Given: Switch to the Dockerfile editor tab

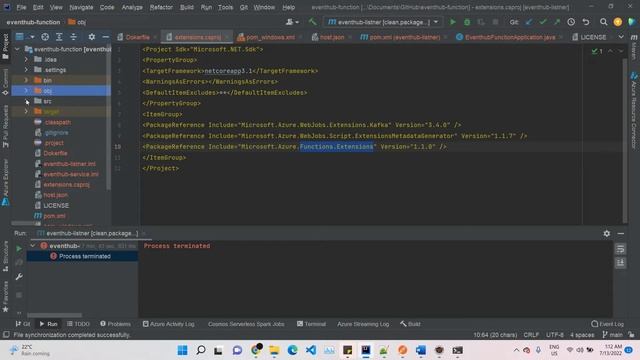Looking at the screenshot, I should point(137,37).
